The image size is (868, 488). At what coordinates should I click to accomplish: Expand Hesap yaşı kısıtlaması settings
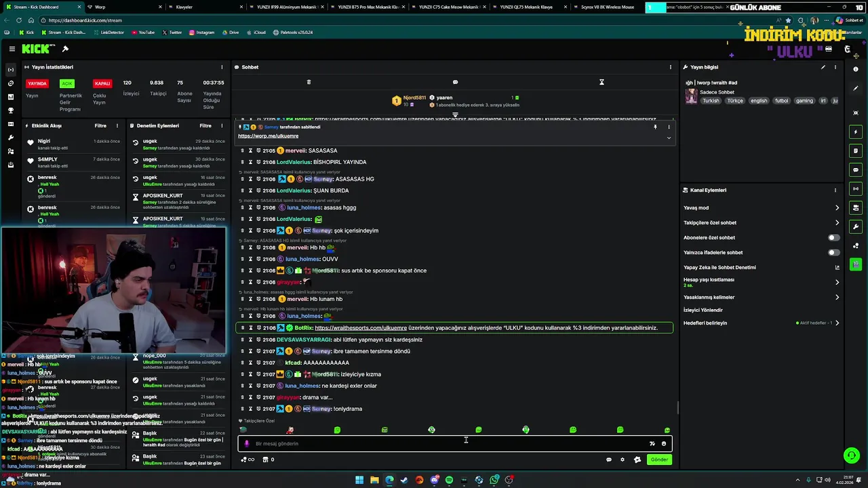click(837, 282)
